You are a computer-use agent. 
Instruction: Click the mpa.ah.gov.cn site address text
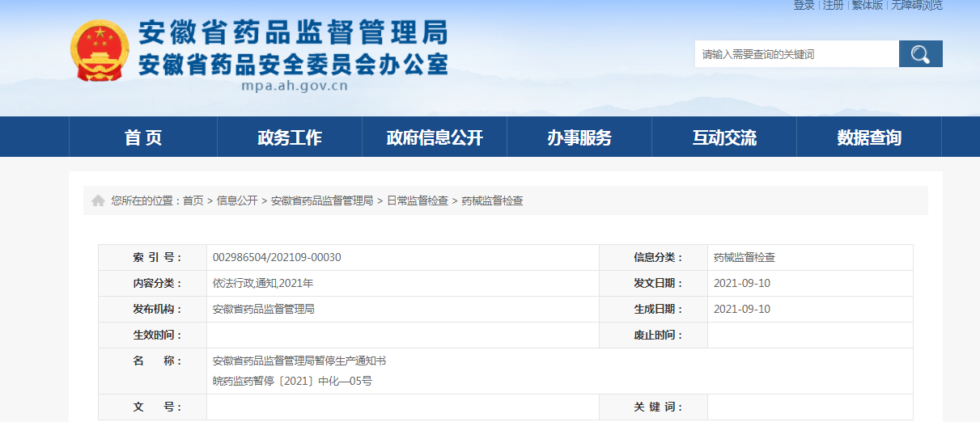(295, 86)
